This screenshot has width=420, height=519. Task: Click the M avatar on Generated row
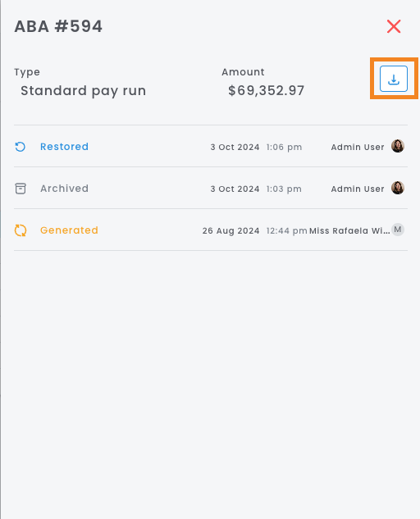398,230
